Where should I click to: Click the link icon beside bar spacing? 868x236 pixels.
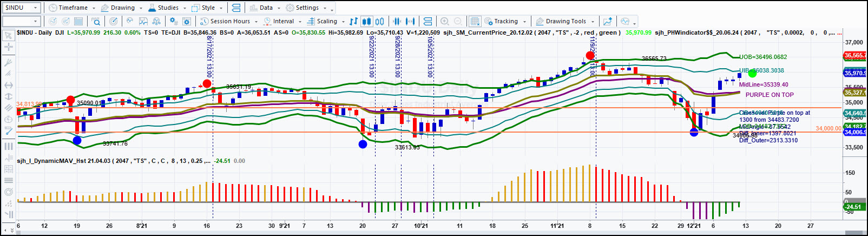click(428, 21)
